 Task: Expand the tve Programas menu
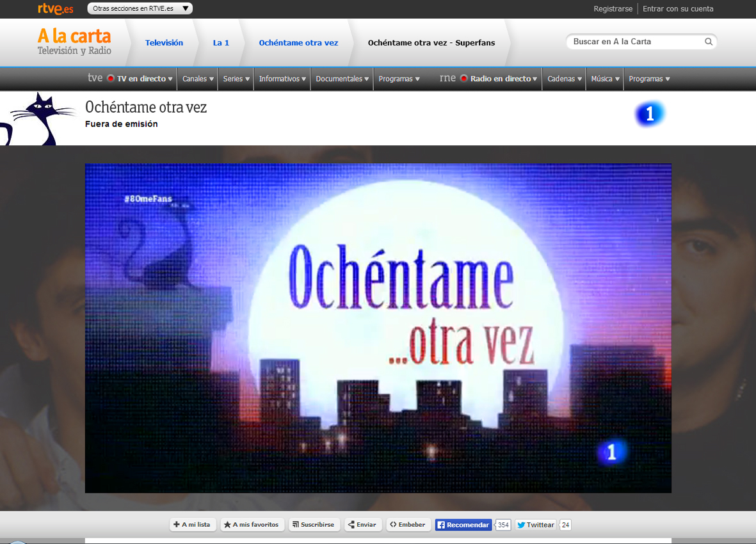click(399, 79)
